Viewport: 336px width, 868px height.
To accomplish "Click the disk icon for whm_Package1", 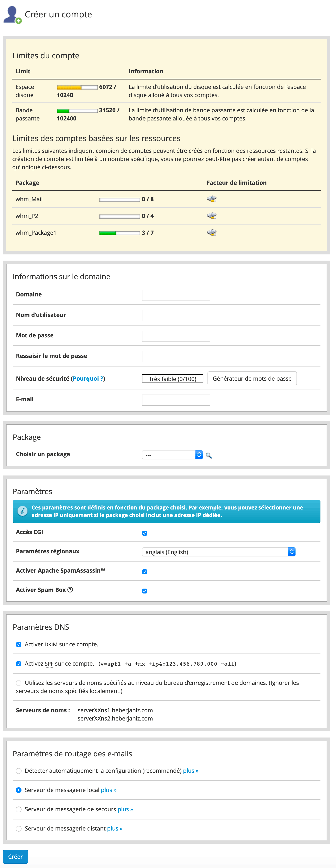I will [x=211, y=233].
